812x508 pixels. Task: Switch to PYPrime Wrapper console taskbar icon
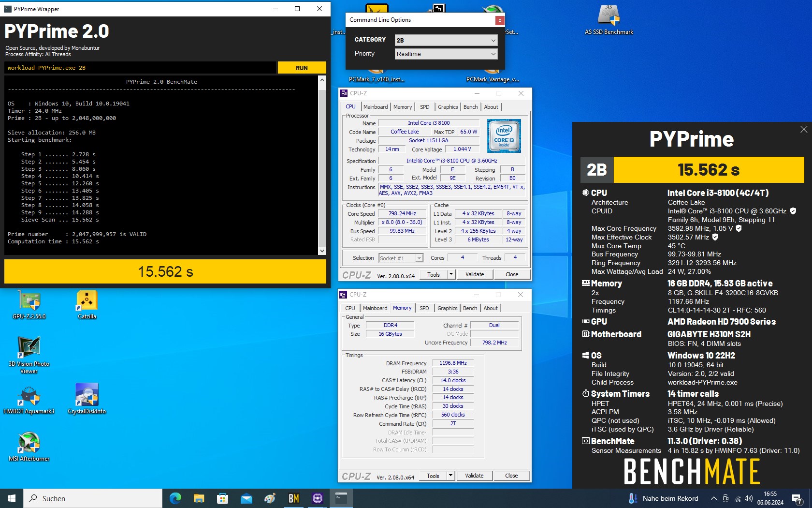[x=341, y=498]
